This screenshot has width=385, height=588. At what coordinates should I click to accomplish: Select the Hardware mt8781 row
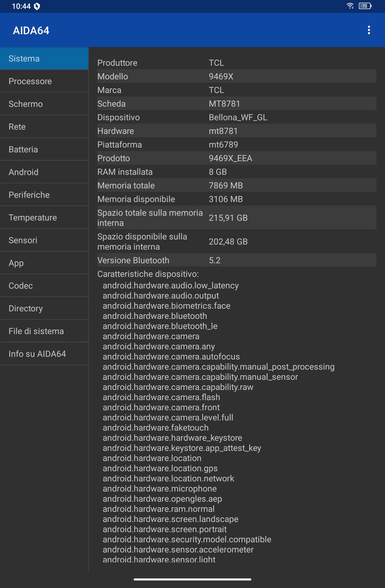click(x=237, y=131)
